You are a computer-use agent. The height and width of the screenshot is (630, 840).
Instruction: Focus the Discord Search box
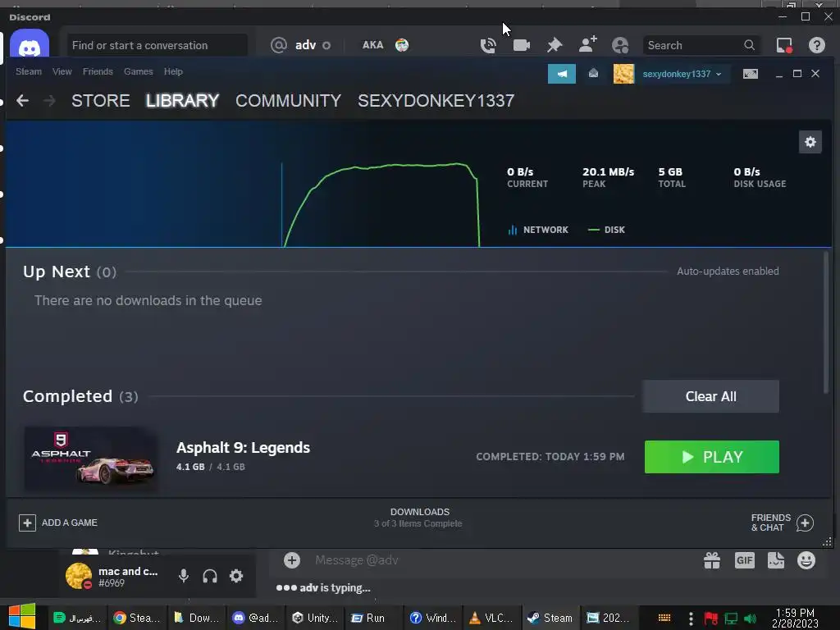pyautogui.click(x=701, y=46)
